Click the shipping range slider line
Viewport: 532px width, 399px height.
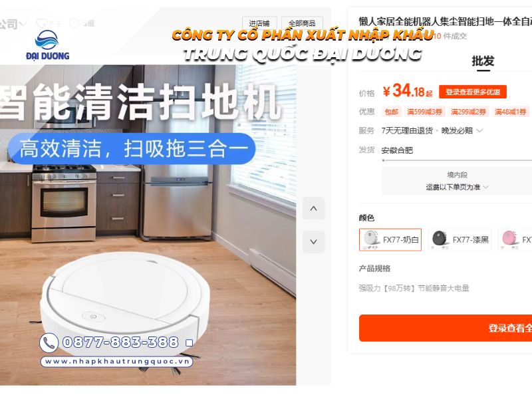457,160
